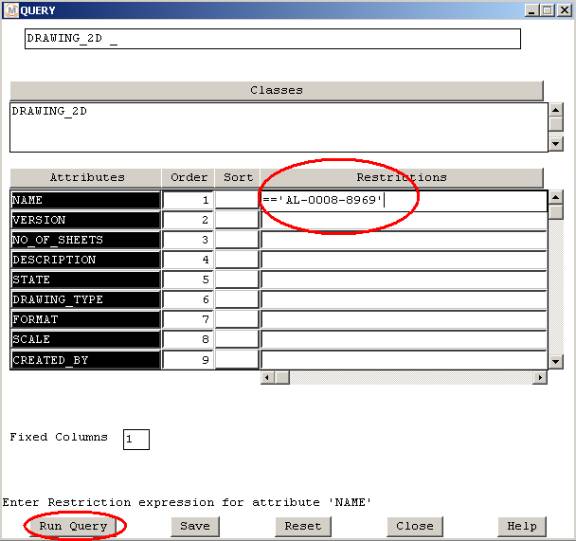Viewport: 576px width, 541px height.
Task: Click the Classes header button
Action: point(276,90)
